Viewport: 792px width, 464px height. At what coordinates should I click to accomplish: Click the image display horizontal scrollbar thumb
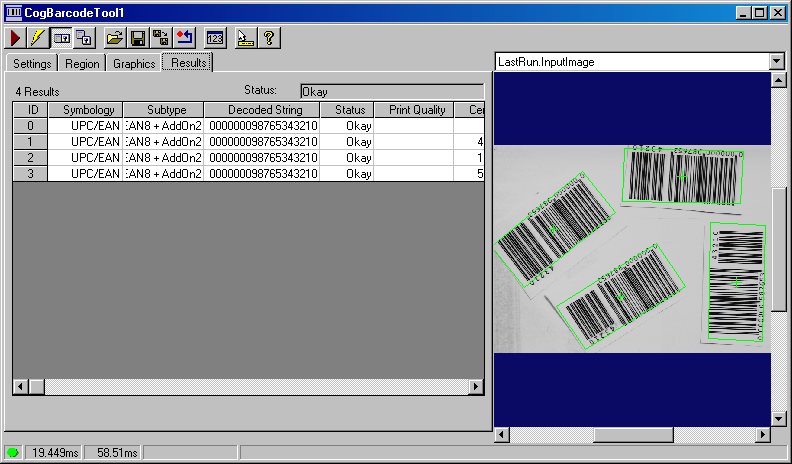(x=633, y=434)
